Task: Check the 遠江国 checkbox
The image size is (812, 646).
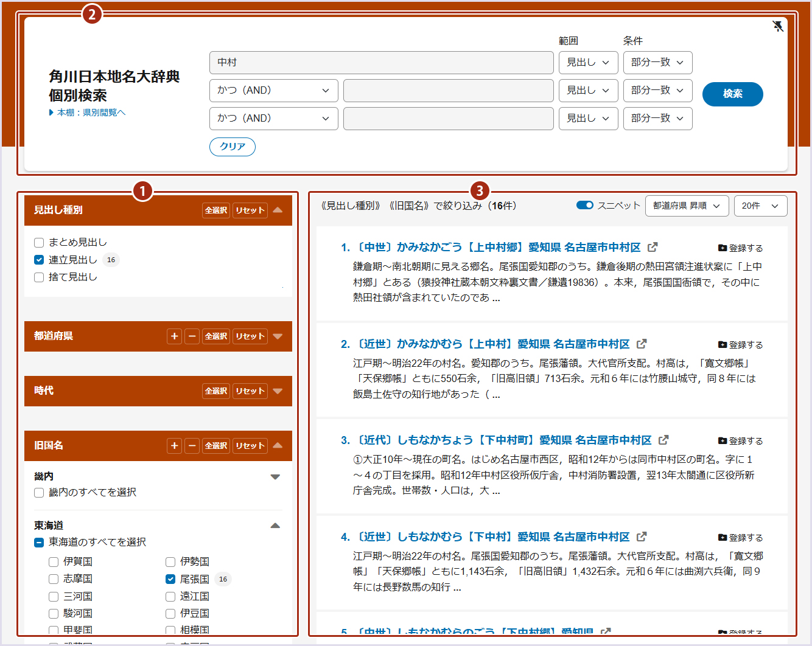Action: (x=170, y=597)
